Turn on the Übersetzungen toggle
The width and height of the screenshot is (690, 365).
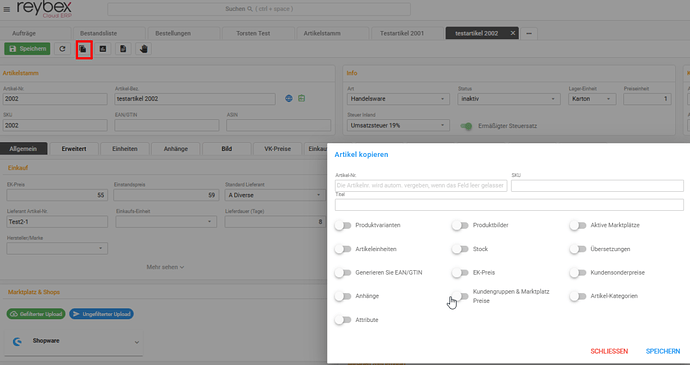coord(577,249)
